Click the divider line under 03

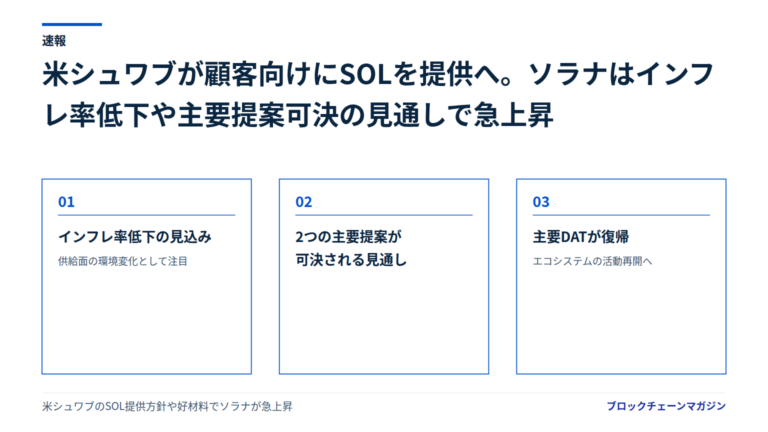(621, 215)
